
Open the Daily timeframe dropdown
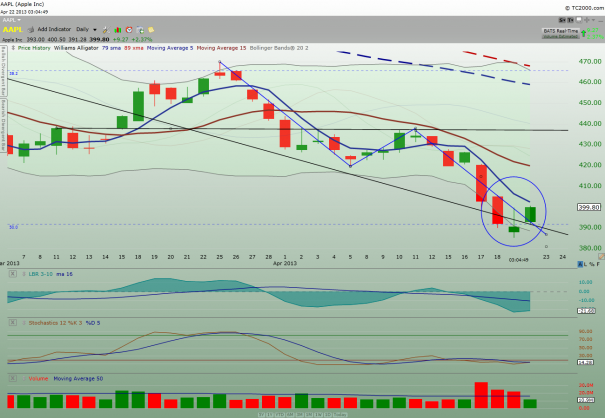(x=86, y=29)
